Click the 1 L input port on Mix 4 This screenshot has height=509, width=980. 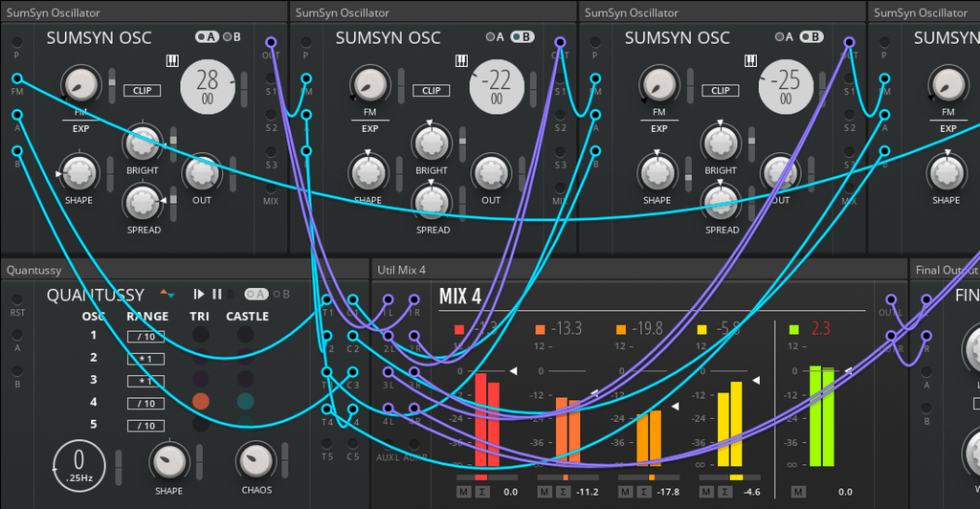(x=389, y=300)
